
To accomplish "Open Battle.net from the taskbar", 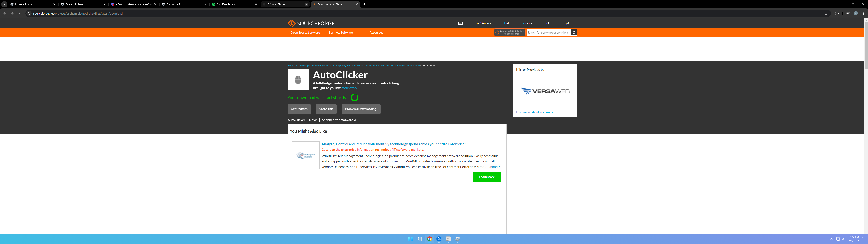I will pyautogui.click(x=439, y=239).
